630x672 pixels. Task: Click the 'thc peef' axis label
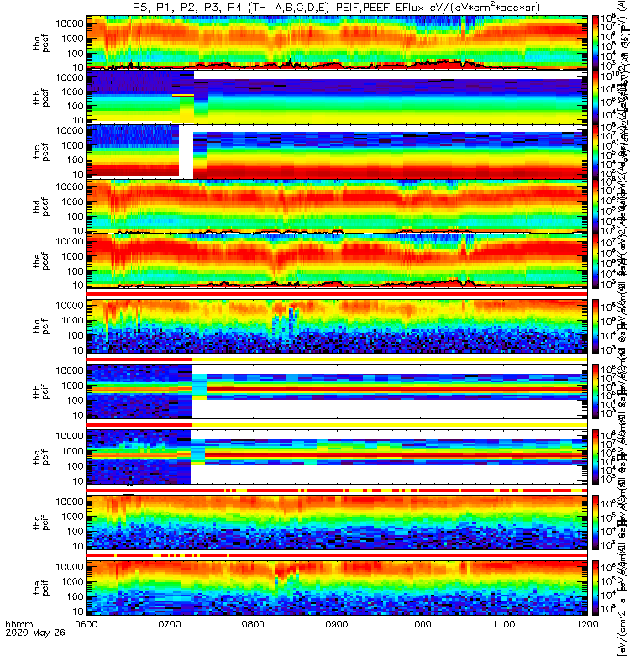(x=41, y=152)
